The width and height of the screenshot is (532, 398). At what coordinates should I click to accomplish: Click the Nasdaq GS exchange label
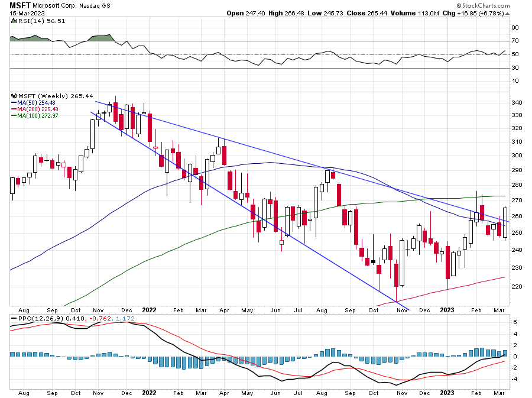click(95, 6)
